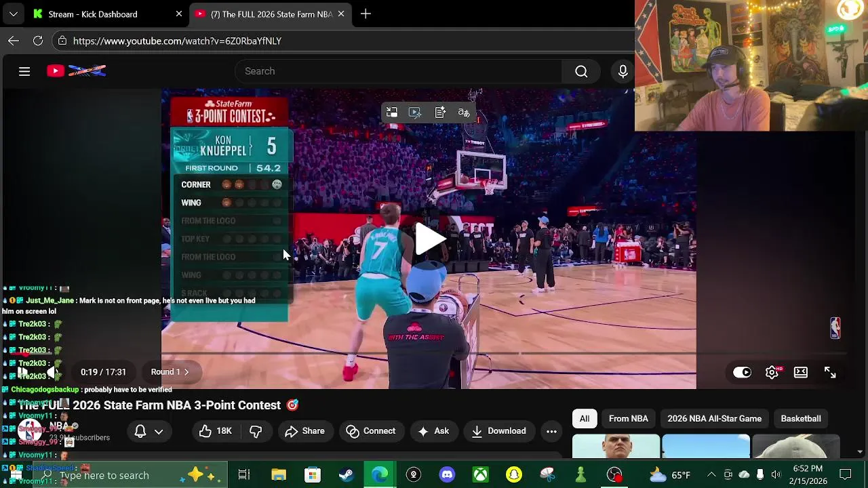Open video settings gear icon
The height and width of the screenshot is (488, 868).
[772, 372]
